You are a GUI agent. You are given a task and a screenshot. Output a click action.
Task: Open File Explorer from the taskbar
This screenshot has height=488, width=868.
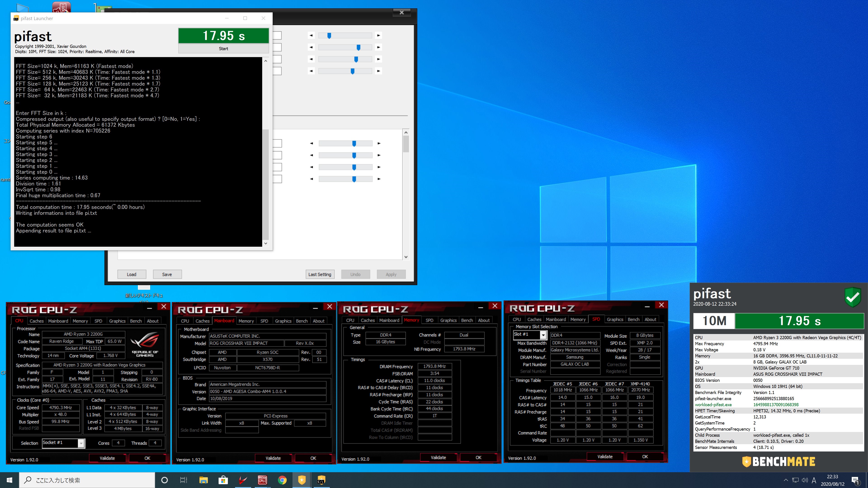pyautogui.click(x=203, y=480)
